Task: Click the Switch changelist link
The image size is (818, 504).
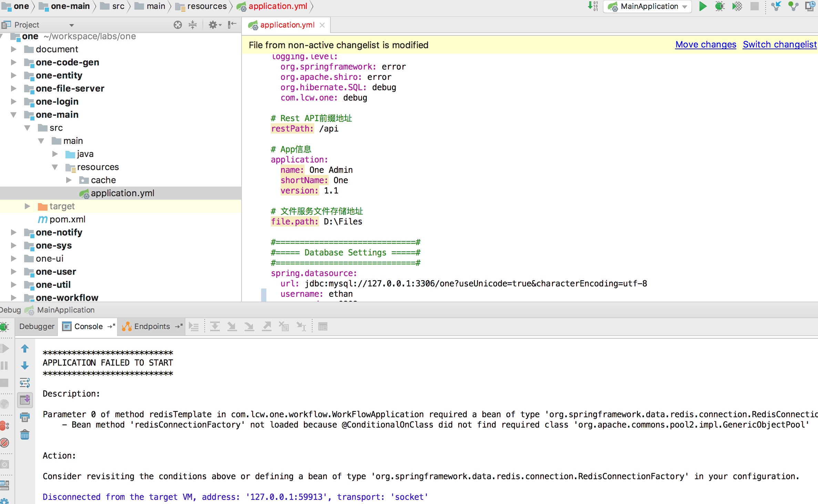Action: [779, 44]
